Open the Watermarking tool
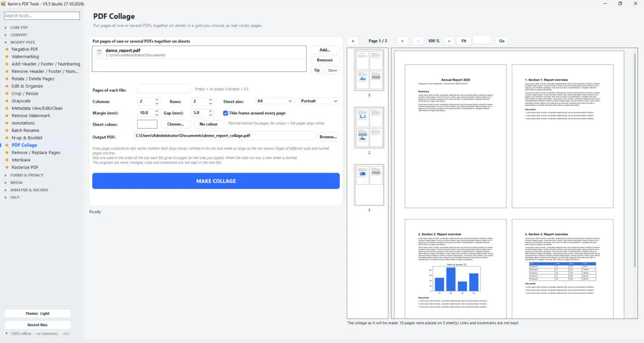Screen dimensions: 644x343 [25, 57]
